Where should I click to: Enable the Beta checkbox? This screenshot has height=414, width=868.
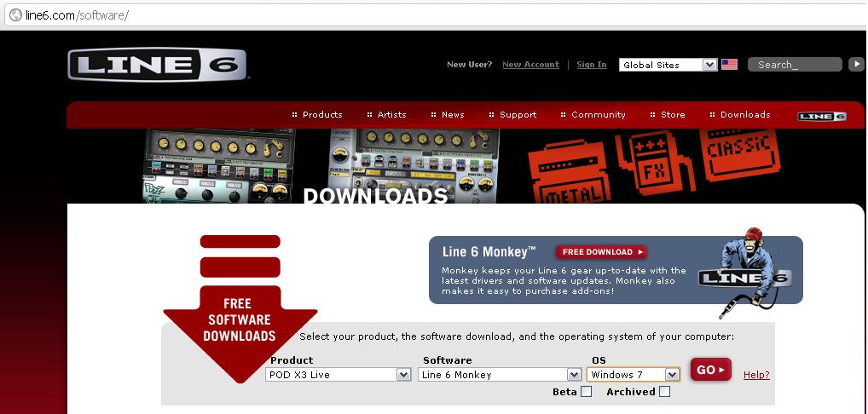coord(587,392)
